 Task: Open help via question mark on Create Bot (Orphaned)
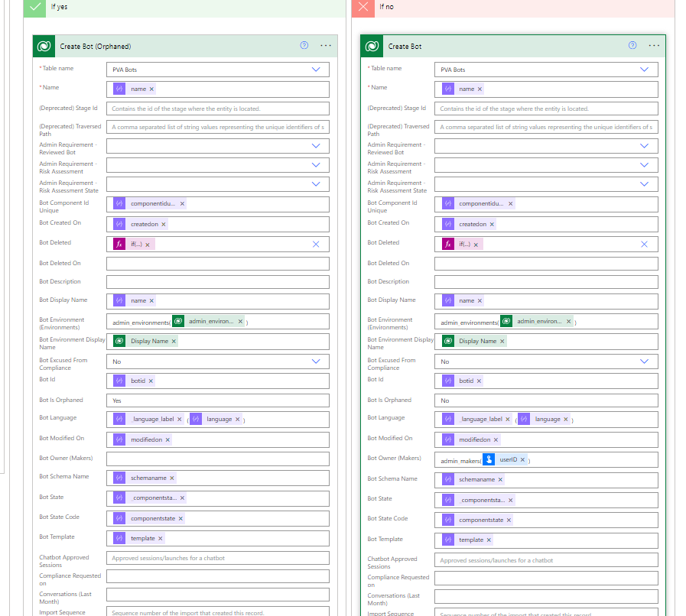coord(304,46)
